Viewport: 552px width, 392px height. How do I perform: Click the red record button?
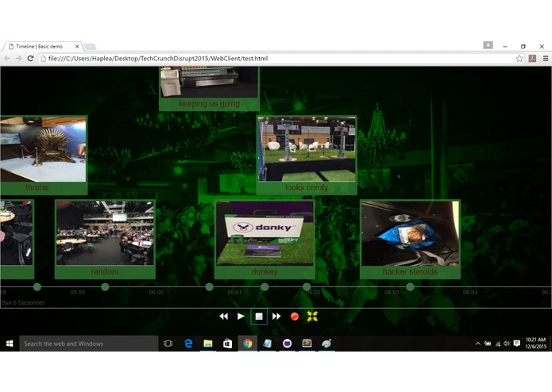pos(295,317)
